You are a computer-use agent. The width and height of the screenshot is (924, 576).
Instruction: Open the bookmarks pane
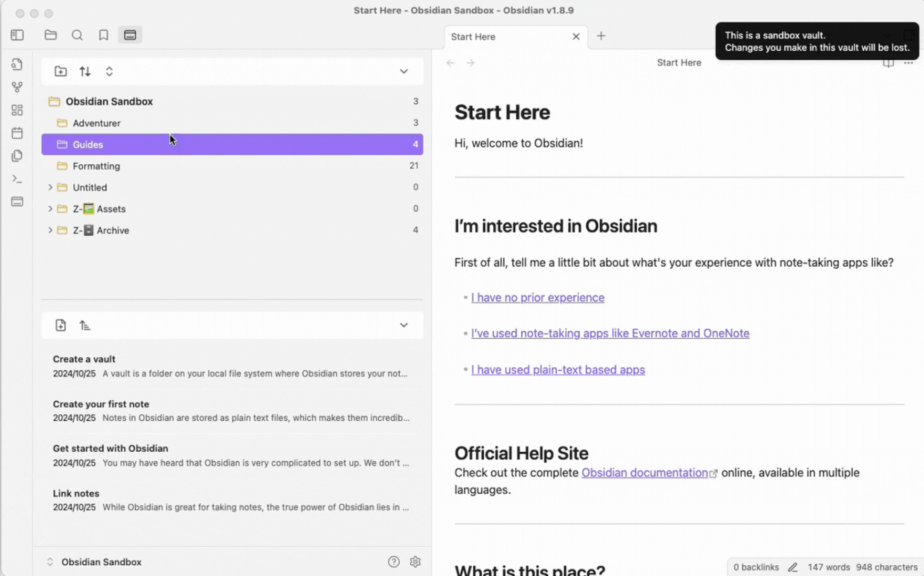103,35
